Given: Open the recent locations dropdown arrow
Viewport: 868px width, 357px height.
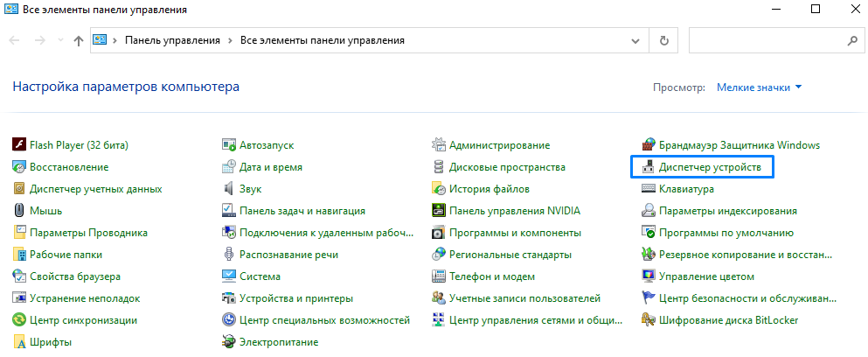Looking at the screenshot, I should [x=60, y=40].
